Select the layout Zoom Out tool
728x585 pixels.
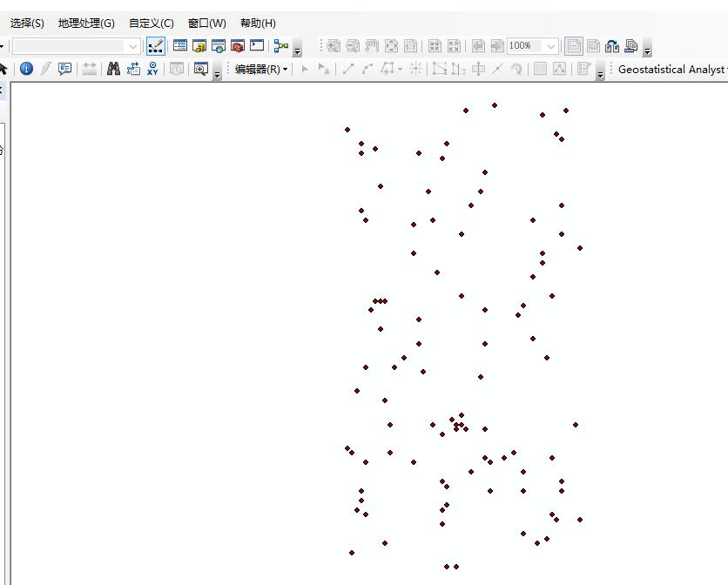[x=353, y=45]
